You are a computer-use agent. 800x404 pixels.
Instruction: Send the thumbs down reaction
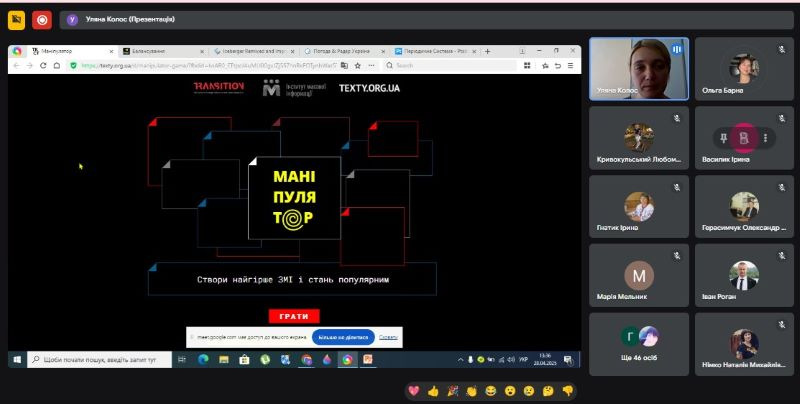(567, 391)
